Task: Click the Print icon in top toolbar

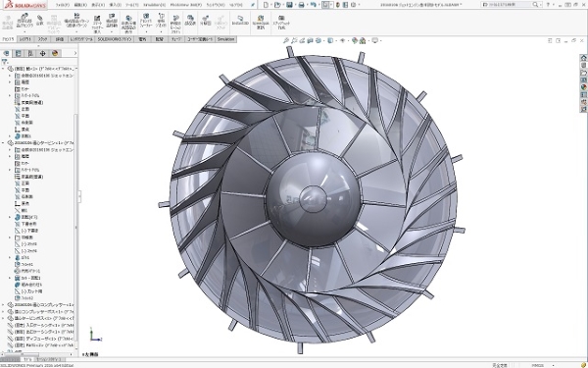Action: coord(301,5)
